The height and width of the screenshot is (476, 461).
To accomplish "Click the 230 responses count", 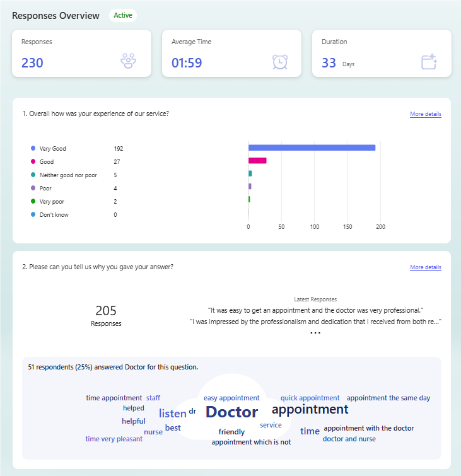I will pyautogui.click(x=32, y=63).
